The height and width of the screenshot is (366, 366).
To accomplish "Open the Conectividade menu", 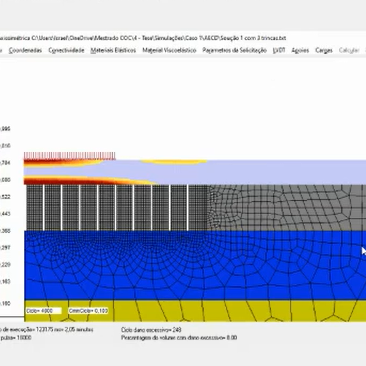I will (66, 50).
